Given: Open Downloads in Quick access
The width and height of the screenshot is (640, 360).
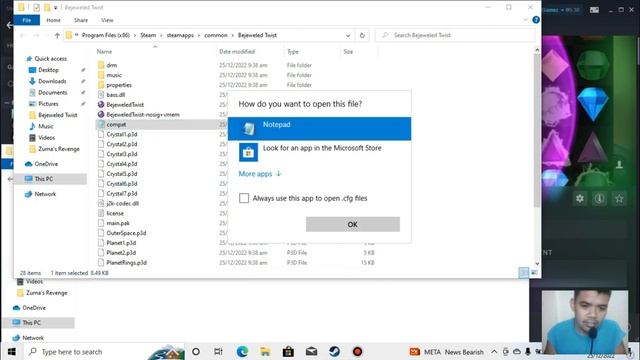Looking at the screenshot, I should (52, 81).
